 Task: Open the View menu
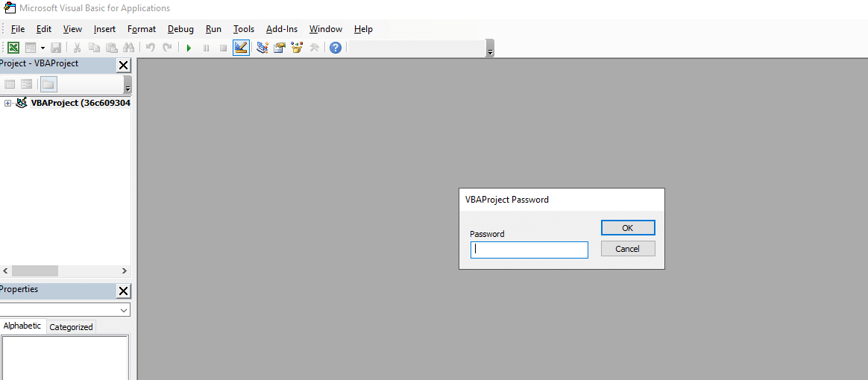pyautogui.click(x=72, y=29)
